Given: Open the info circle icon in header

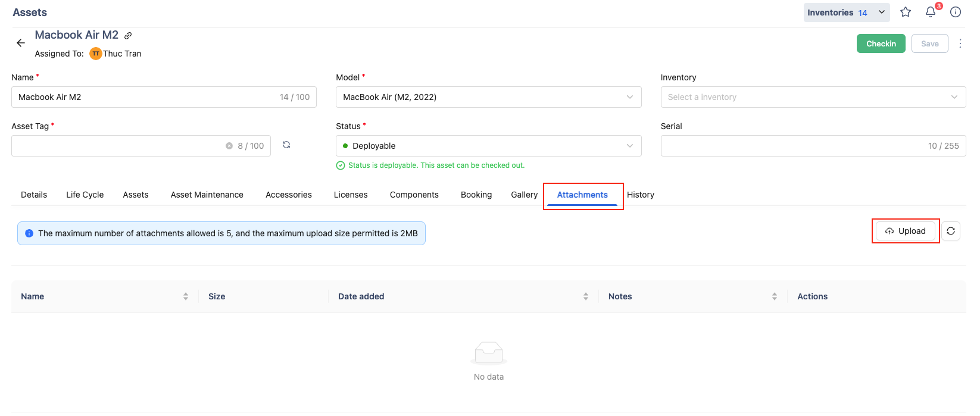Looking at the screenshot, I should [956, 12].
